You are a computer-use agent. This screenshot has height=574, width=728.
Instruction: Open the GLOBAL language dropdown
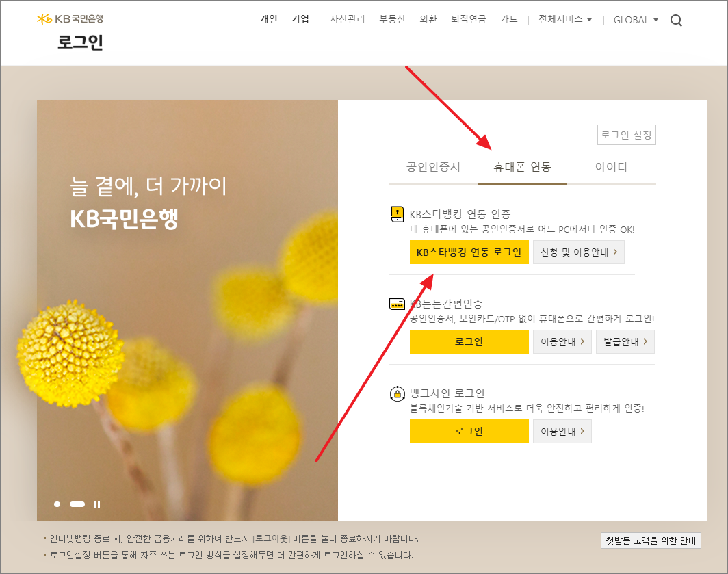[x=636, y=20]
